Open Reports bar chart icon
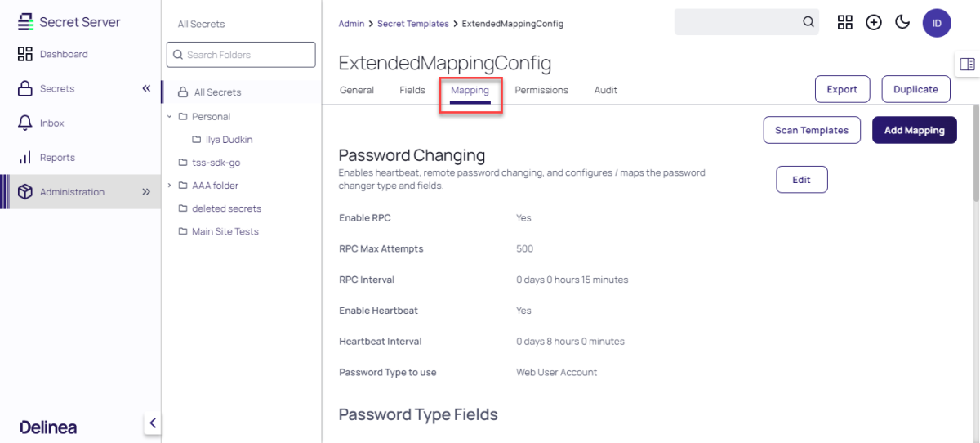Image resolution: width=980 pixels, height=443 pixels. tap(24, 157)
